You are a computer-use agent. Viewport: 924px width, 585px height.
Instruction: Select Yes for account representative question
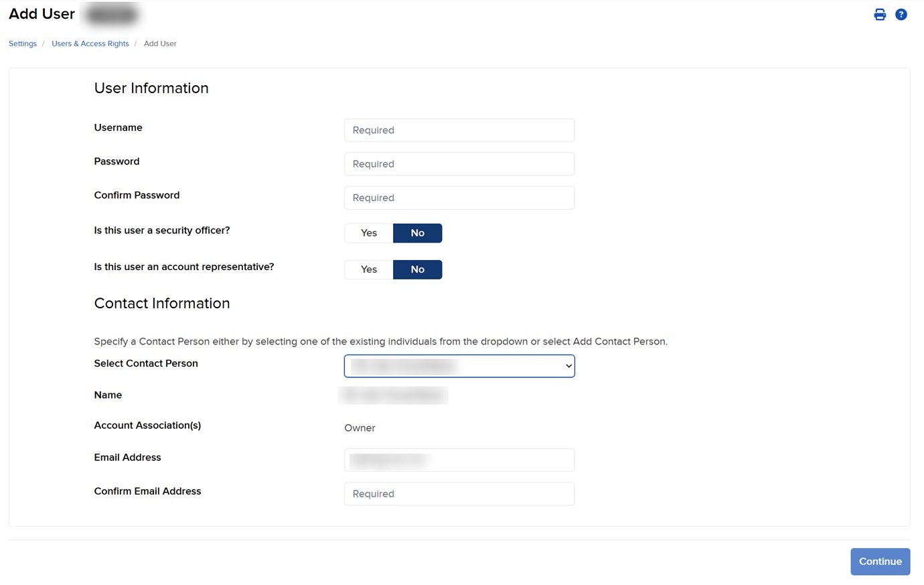pos(368,269)
